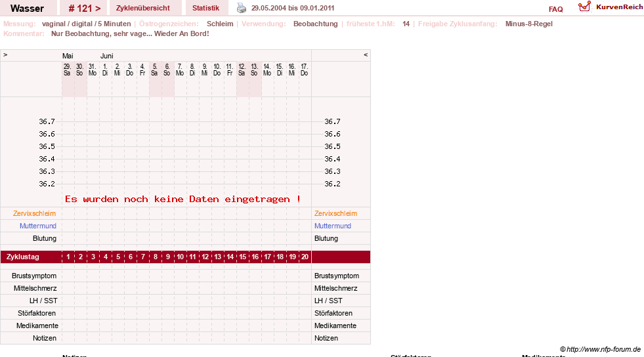Image resolution: width=644 pixels, height=357 pixels.
Task: Click cycle day 1 in Zyklustag row
Action: pos(68,257)
